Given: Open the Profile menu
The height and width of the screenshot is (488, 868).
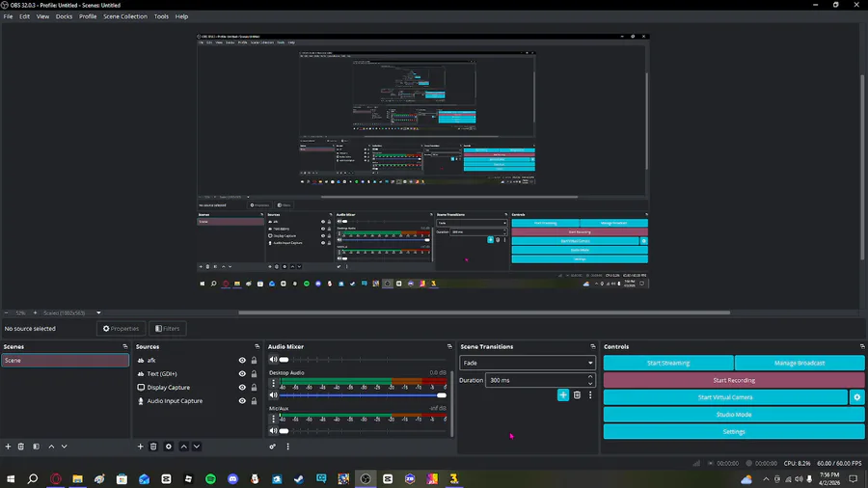Looking at the screenshot, I should click(88, 16).
